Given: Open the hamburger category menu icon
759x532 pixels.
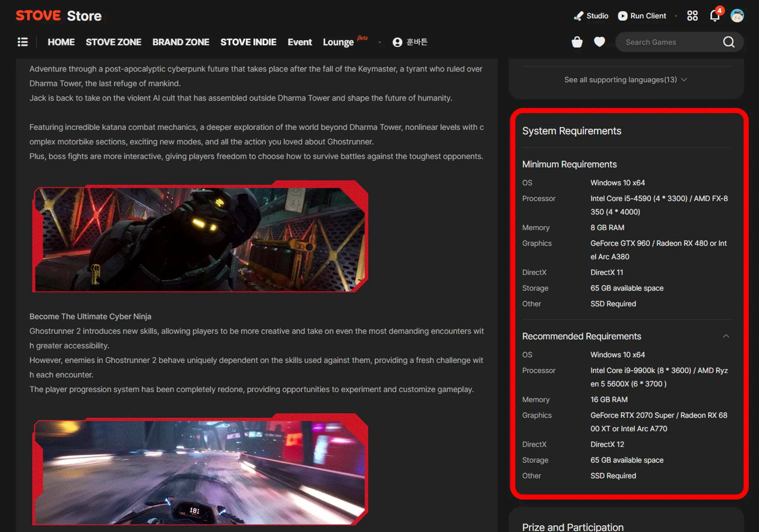Looking at the screenshot, I should tap(23, 42).
